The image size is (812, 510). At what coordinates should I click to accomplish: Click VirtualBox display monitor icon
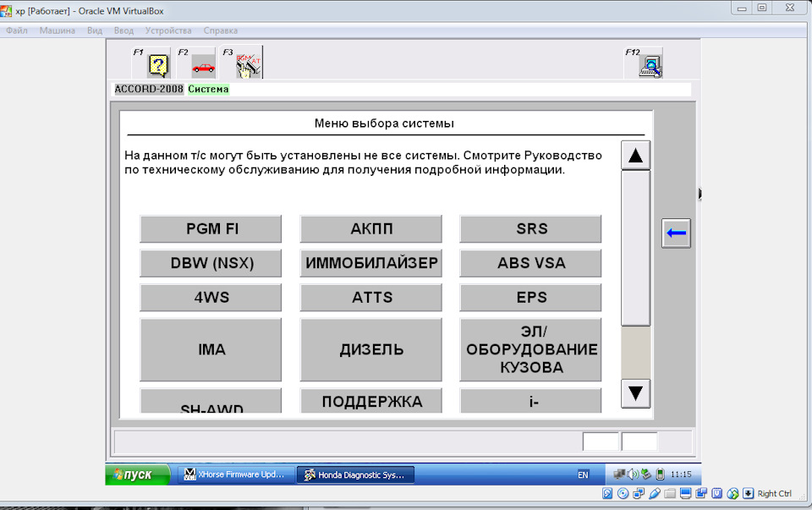[686, 493]
